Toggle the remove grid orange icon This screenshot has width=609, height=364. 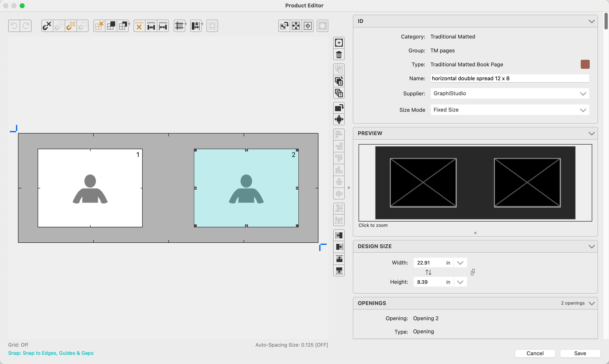click(99, 26)
